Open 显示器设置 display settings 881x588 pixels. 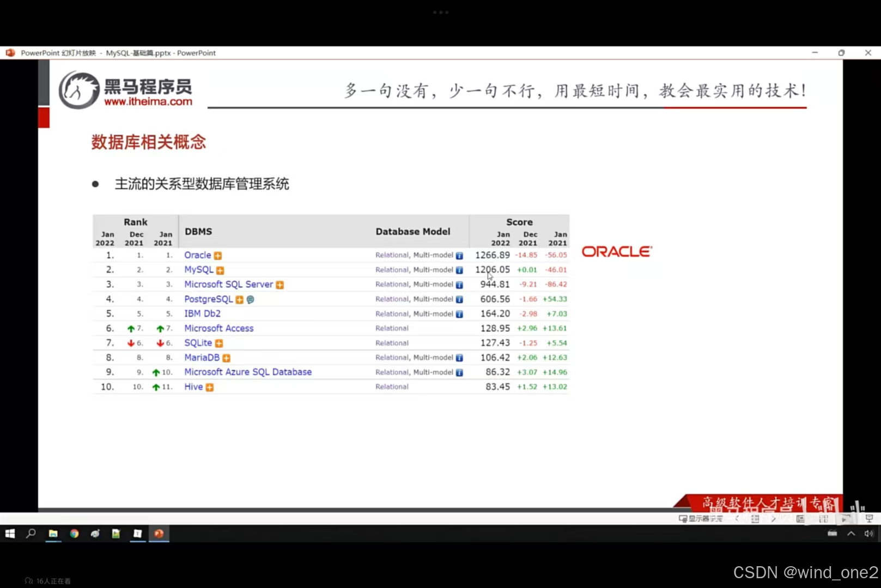coord(701,518)
